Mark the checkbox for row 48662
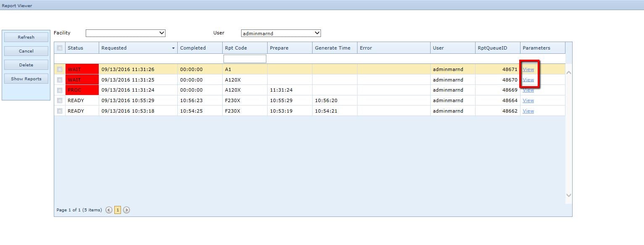This screenshot has width=644, height=245. [60, 111]
